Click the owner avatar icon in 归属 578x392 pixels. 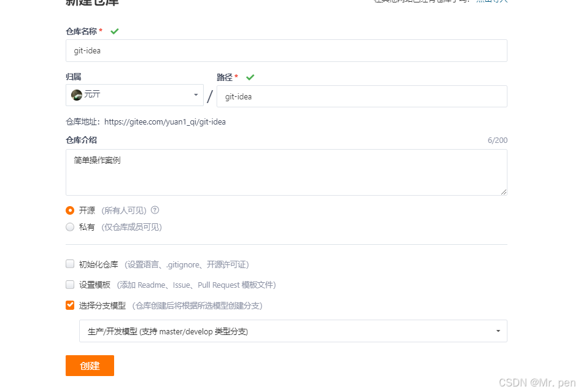pyautogui.click(x=77, y=95)
